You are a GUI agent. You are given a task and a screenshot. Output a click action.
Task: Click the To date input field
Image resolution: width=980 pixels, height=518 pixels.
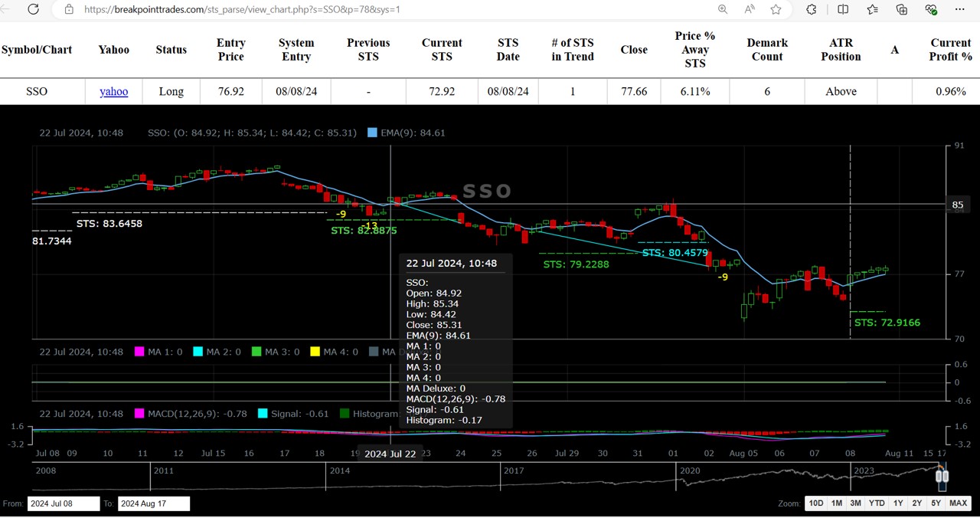point(153,503)
